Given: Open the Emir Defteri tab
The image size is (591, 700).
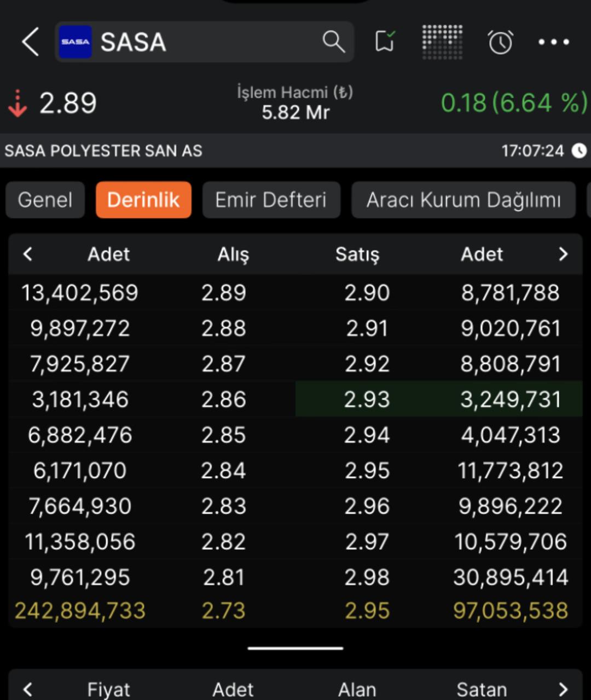Looking at the screenshot, I should pos(271,200).
